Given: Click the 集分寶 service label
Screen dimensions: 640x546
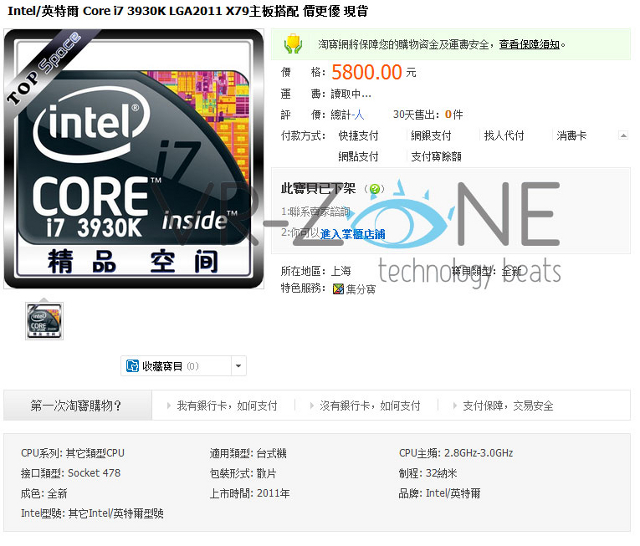Looking at the screenshot, I should click(x=361, y=289).
